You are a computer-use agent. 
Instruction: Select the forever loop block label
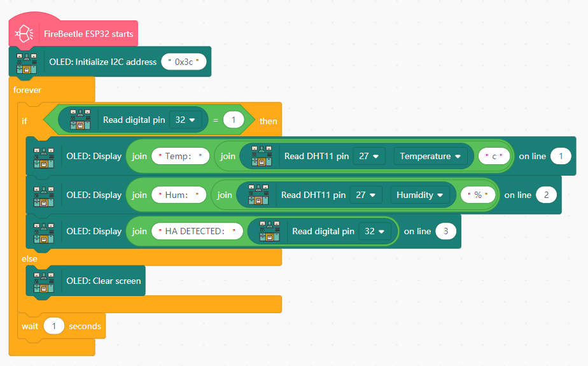(x=27, y=90)
